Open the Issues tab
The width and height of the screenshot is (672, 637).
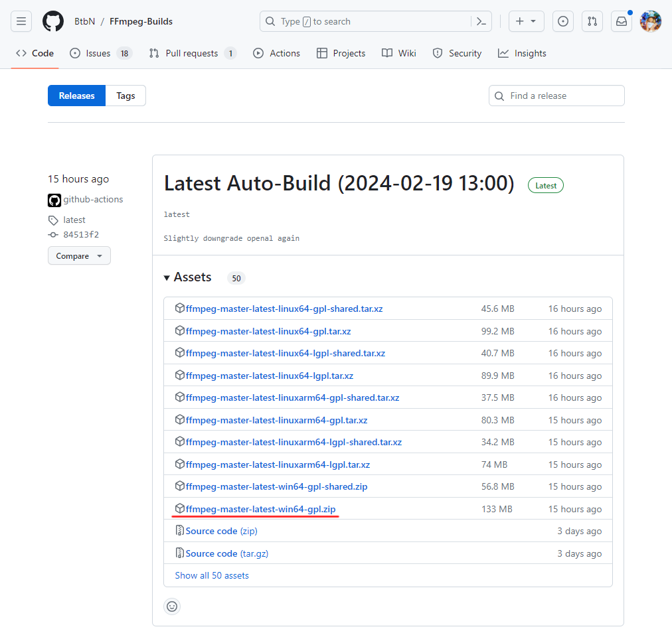click(x=101, y=53)
